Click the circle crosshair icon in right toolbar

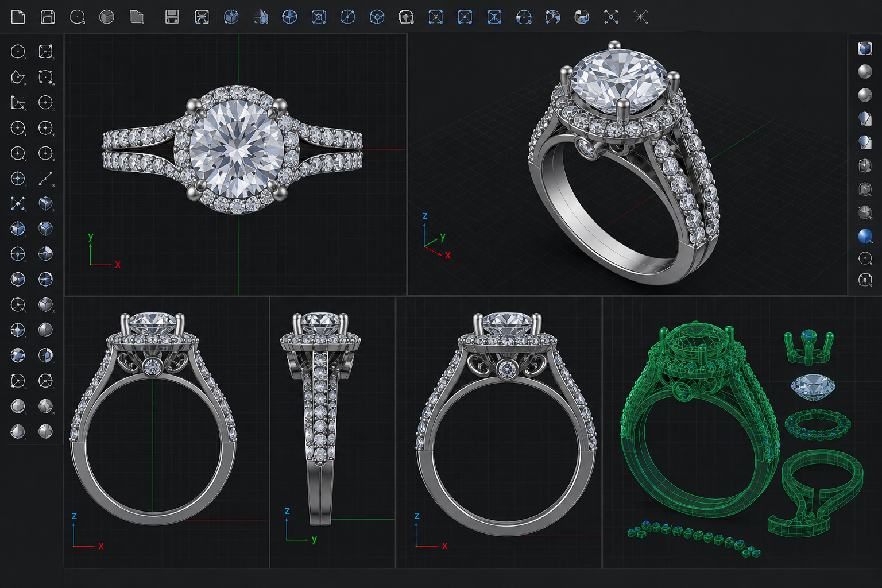(x=865, y=258)
